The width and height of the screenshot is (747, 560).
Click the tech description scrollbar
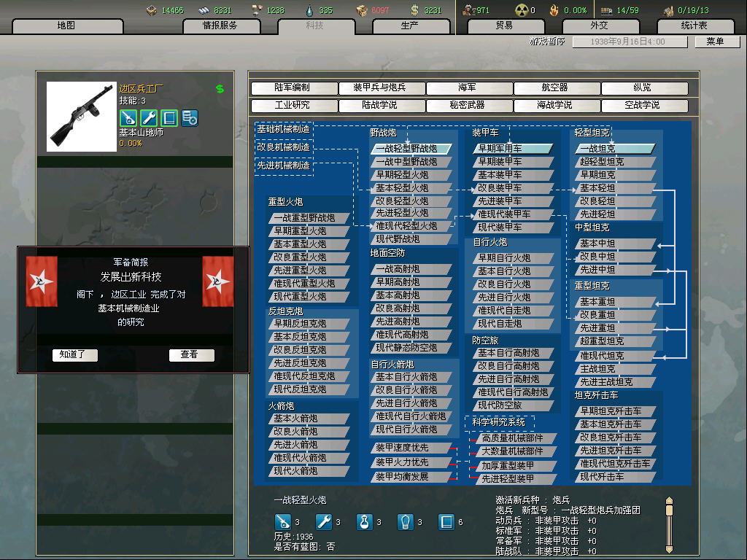click(x=670, y=525)
